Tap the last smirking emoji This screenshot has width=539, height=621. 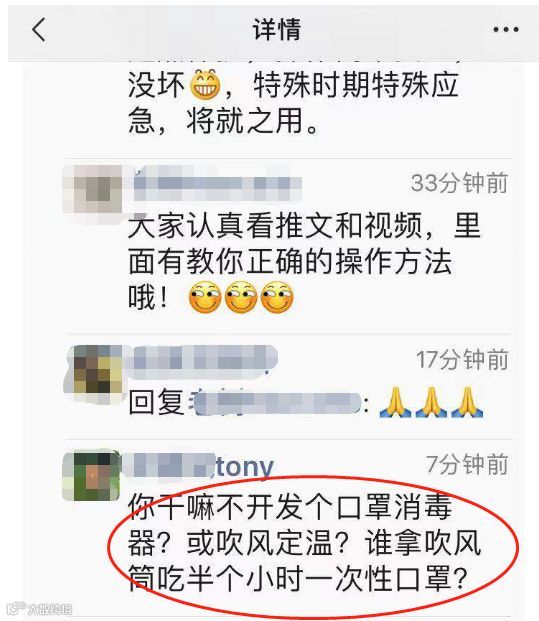coord(277,297)
